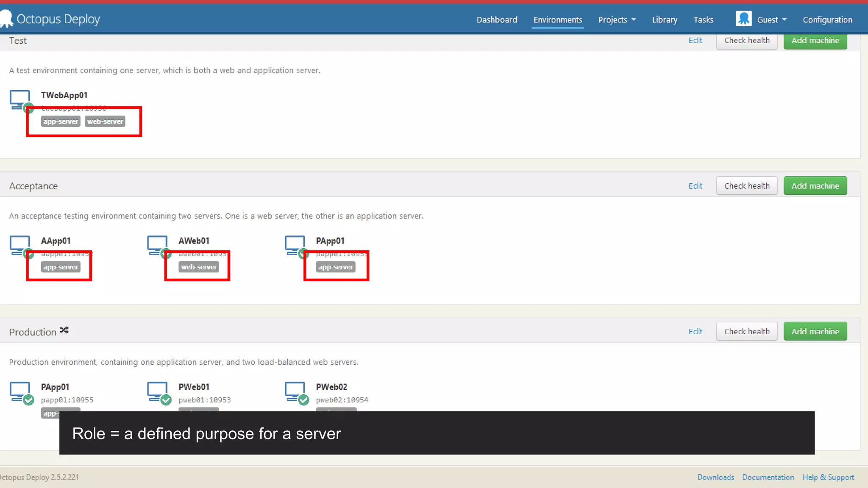868x488 pixels.
Task: Go to the Dashboard page
Action: [497, 20]
